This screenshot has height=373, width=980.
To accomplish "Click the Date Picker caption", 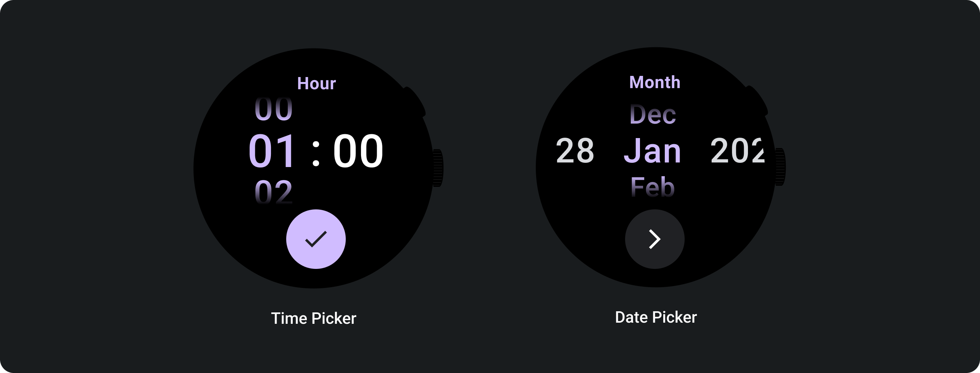I will pyautogui.click(x=656, y=317).
